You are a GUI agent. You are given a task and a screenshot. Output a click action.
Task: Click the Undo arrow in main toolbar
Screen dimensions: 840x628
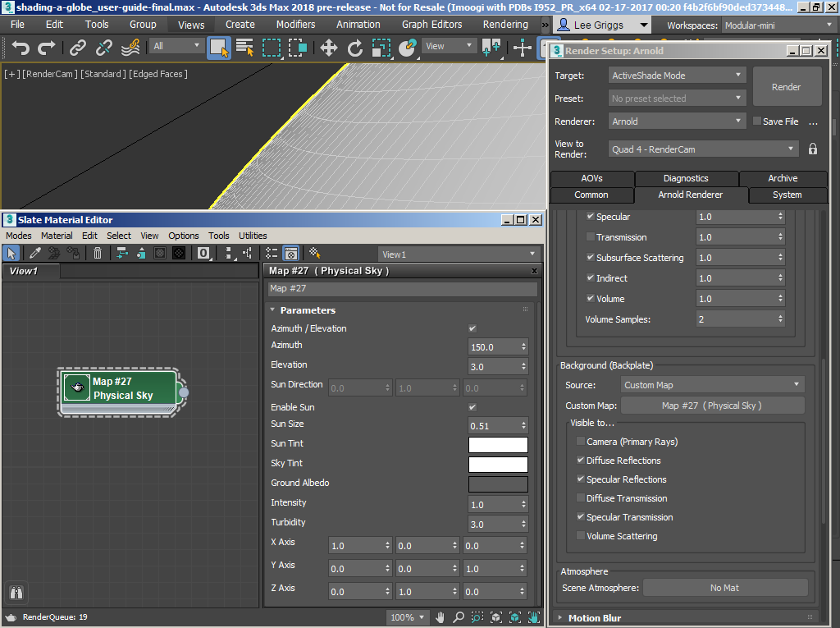[21, 48]
